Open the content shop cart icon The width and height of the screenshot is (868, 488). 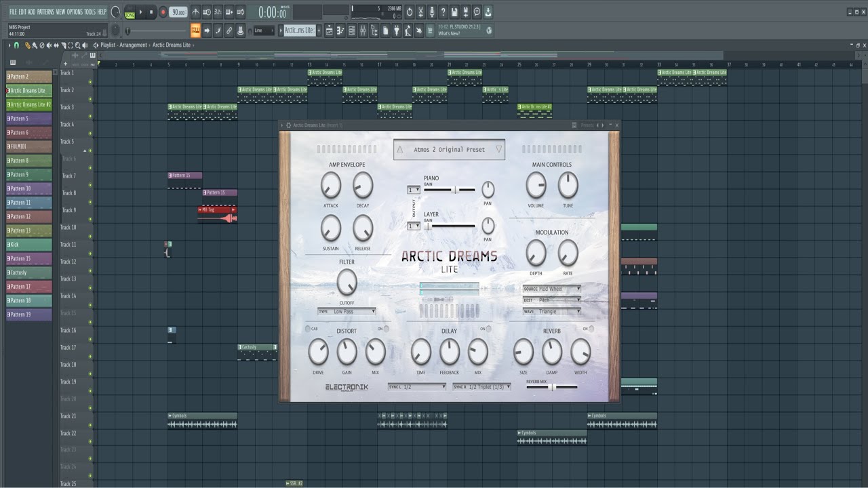click(x=430, y=30)
